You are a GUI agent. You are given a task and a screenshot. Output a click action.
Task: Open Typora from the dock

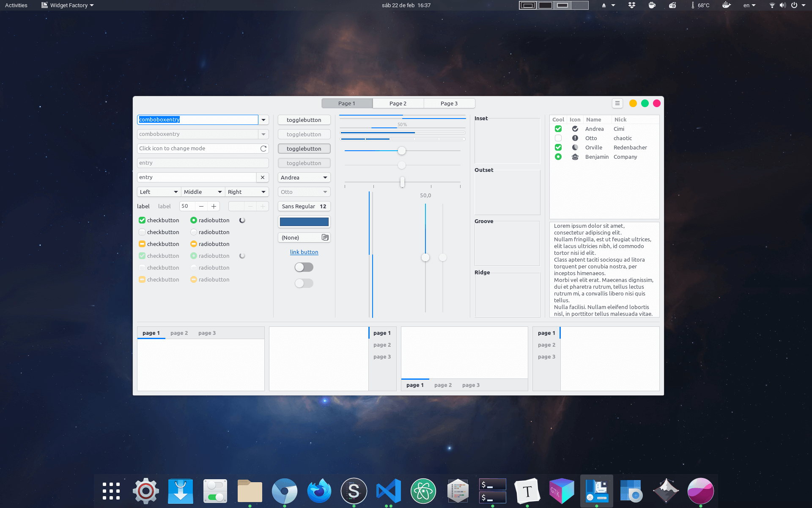pyautogui.click(x=527, y=491)
